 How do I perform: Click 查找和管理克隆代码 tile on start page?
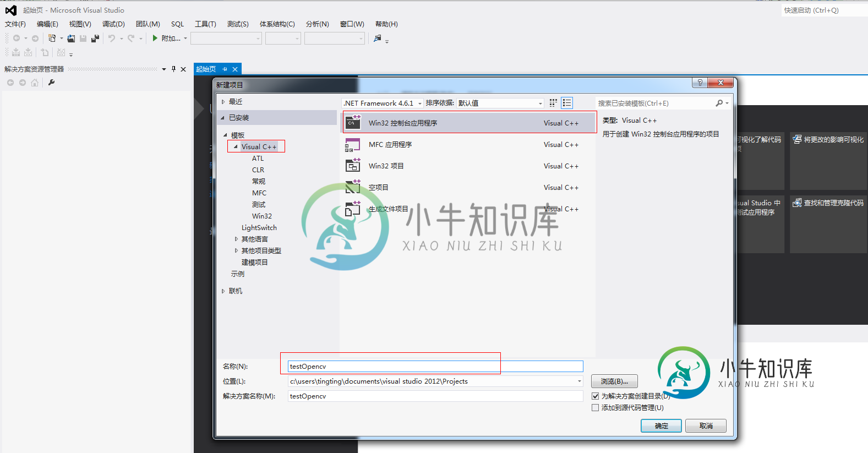828,224
